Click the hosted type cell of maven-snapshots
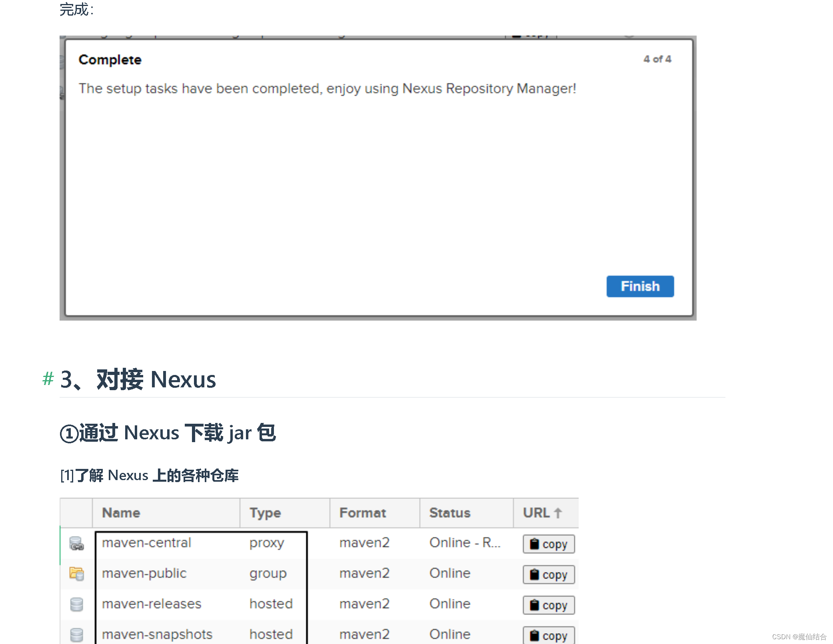Image resolution: width=833 pixels, height=644 pixels. [271, 634]
